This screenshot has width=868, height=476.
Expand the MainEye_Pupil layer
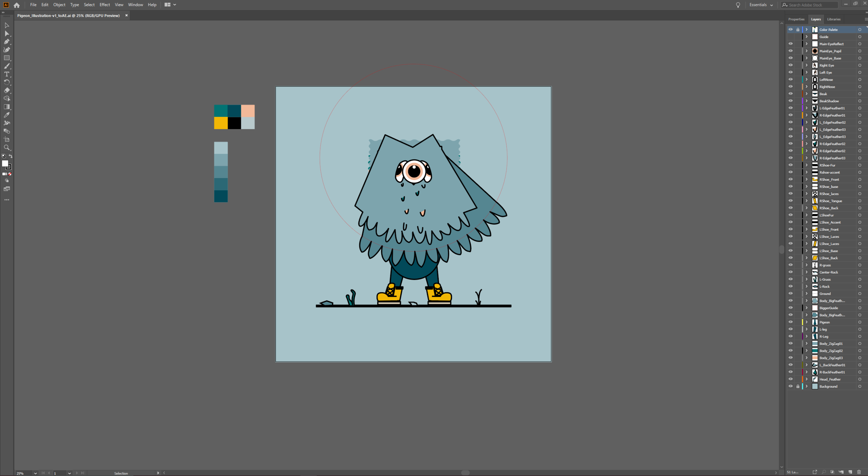806,51
